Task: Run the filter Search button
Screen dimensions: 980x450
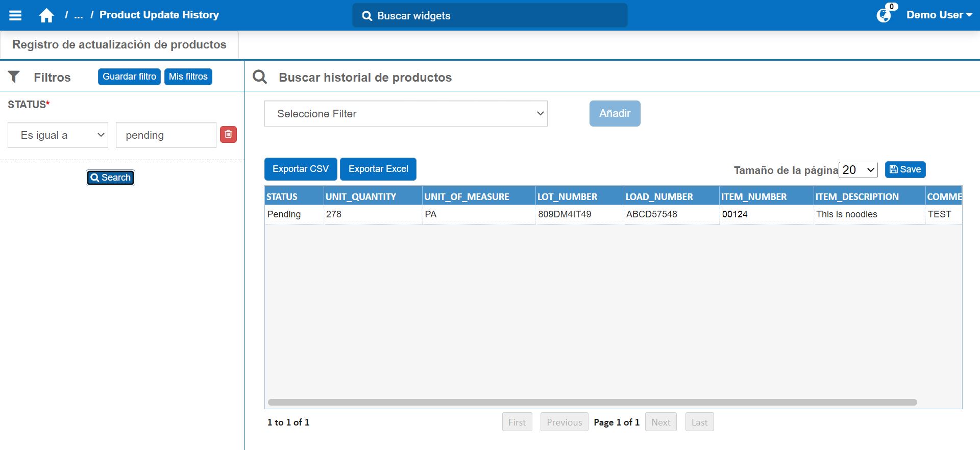Action: click(x=110, y=178)
